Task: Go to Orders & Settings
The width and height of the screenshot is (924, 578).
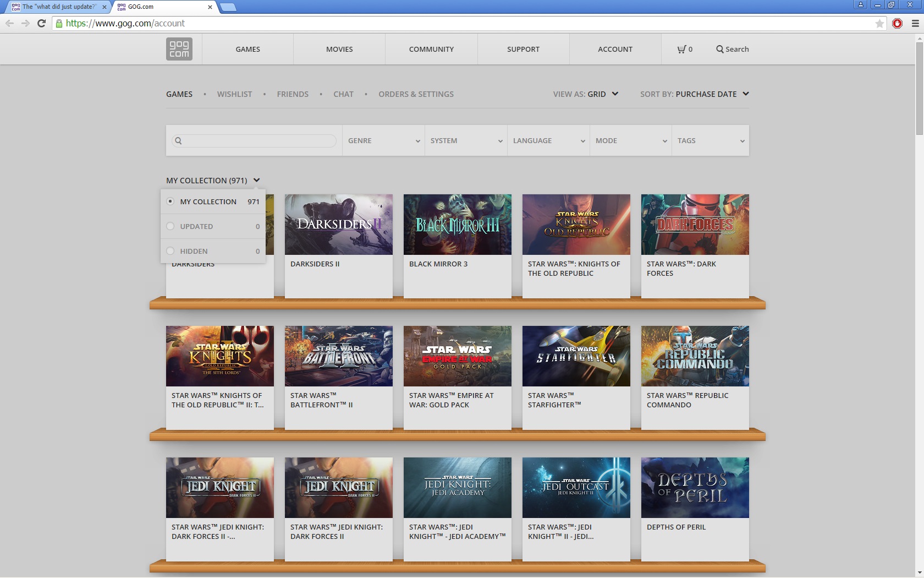Action: pyautogui.click(x=416, y=94)
